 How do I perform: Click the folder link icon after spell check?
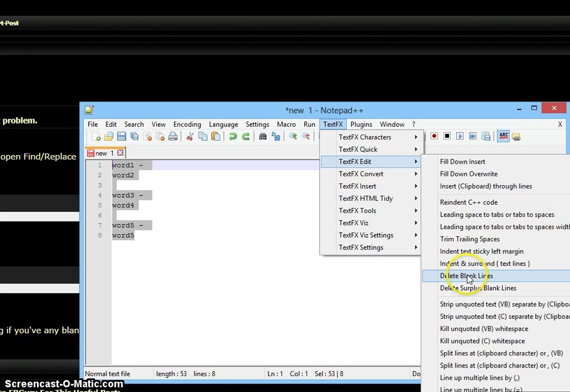point(516,136)
